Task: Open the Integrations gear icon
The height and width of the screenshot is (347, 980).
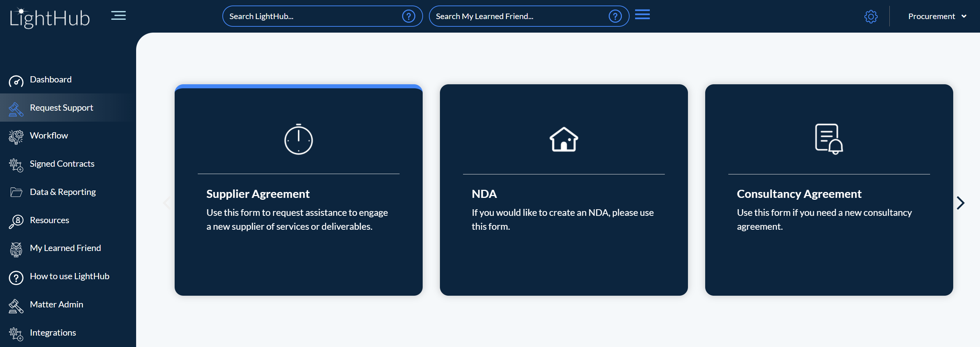Action: click(16, 334)
